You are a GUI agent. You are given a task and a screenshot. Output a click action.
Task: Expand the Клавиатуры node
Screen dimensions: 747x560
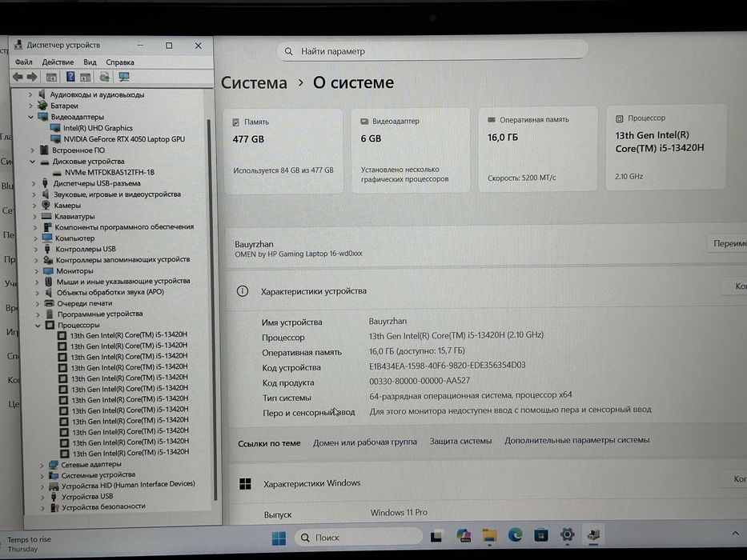pyautogui.click(x=34, y=216)
